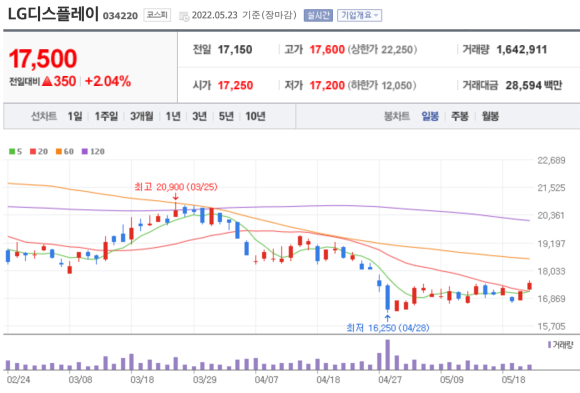Click the 전일 value 17,150
The width and height of the screenshot is (580, 393).
point(235,50)
